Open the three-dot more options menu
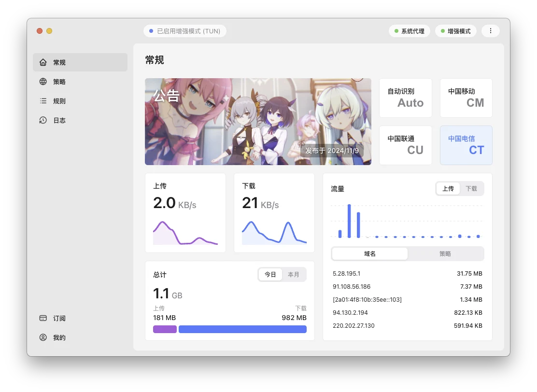This screenshot has width=537, height=392. pos(491,31)
